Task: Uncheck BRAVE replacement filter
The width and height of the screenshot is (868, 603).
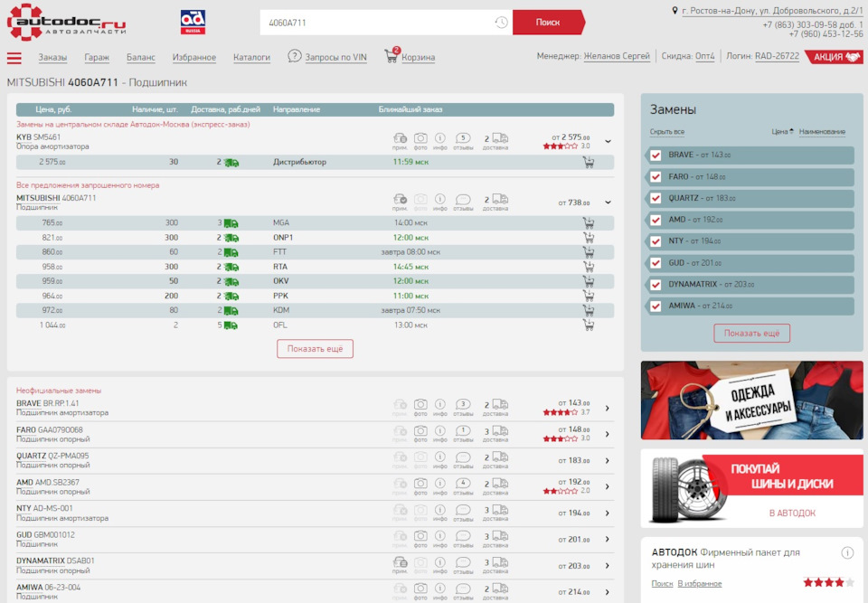Action: [x=656, y=155]
